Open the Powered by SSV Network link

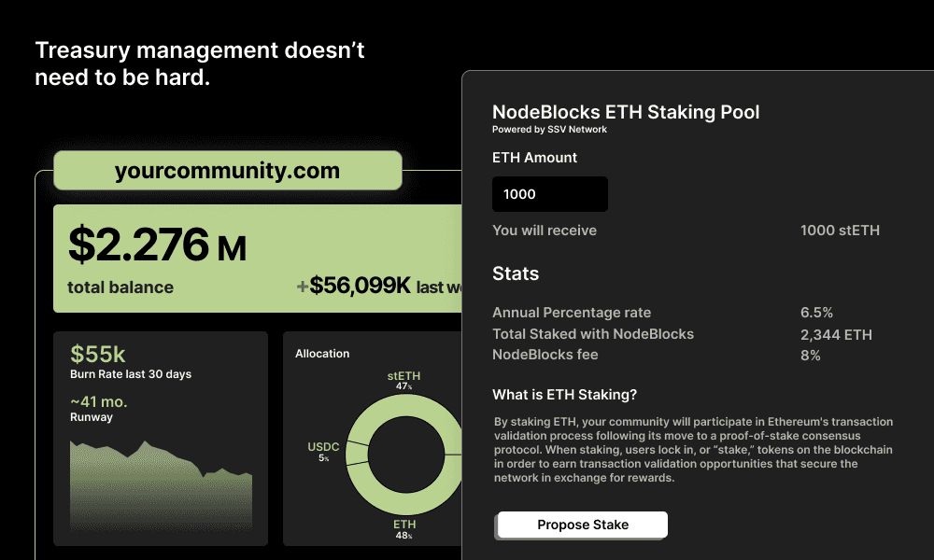pos(549,129)
